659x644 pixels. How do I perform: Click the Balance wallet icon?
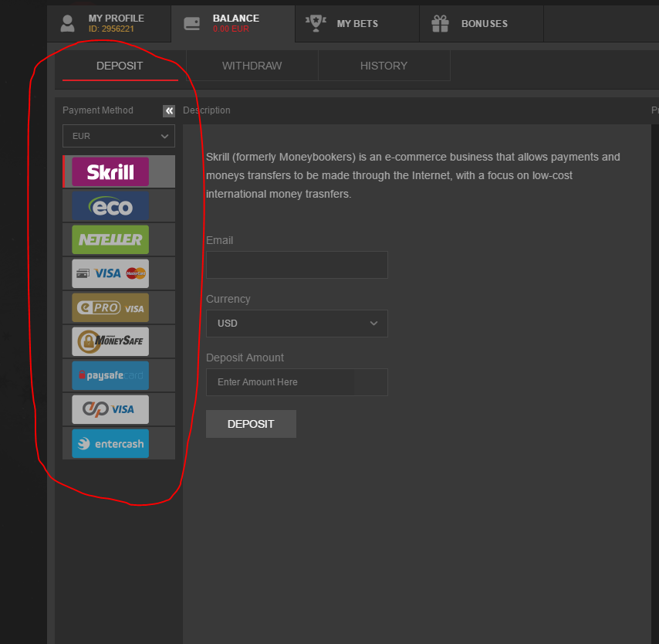pos(192,24)
